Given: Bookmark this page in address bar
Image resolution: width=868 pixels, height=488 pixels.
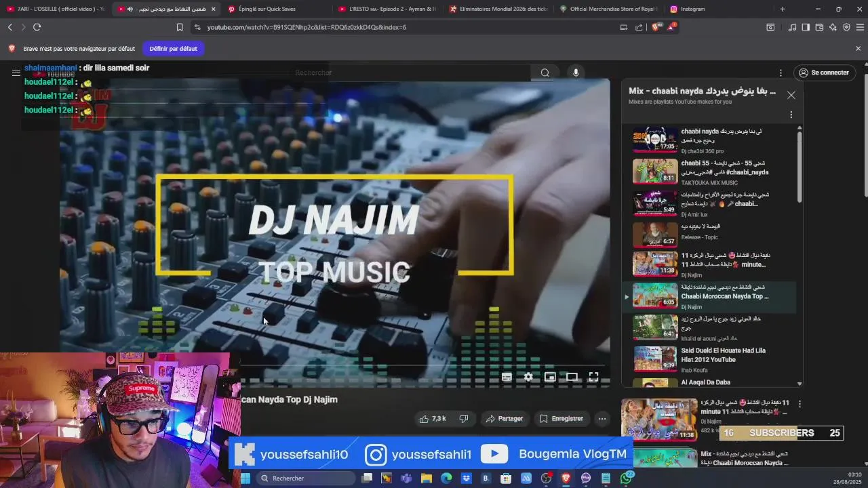Looking at the screenshot, I should pos(180,27).
